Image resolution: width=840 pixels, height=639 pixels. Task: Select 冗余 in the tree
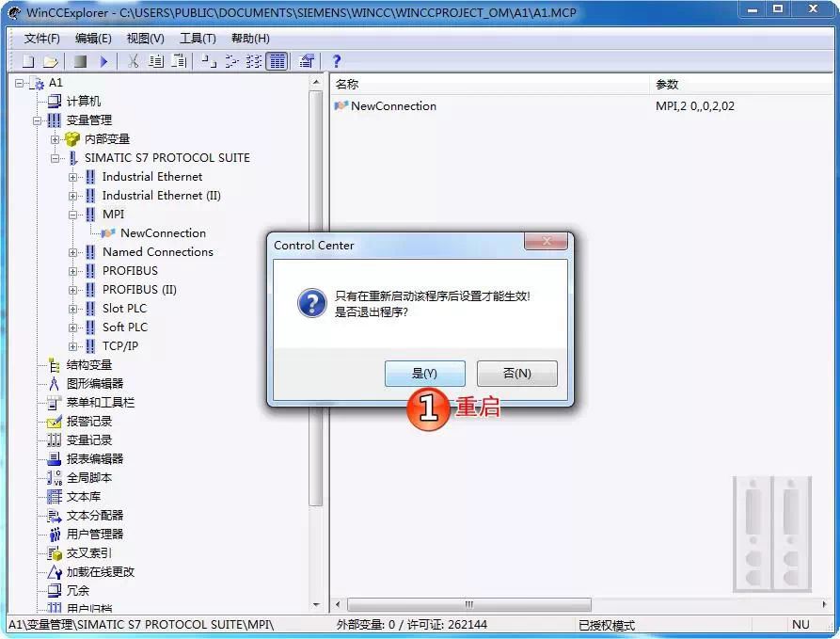click(78, 591)
